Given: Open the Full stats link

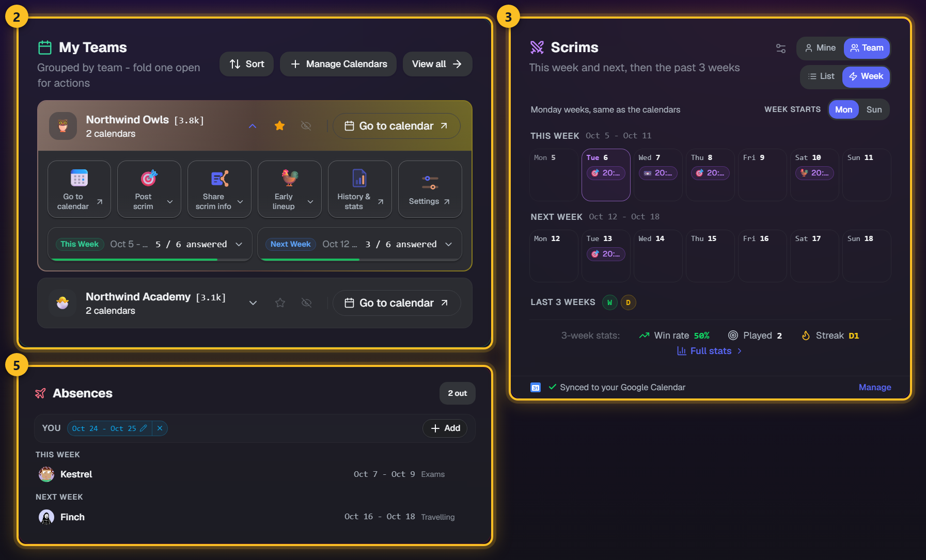Looking at the screenshot, I should tap(710, 351).
